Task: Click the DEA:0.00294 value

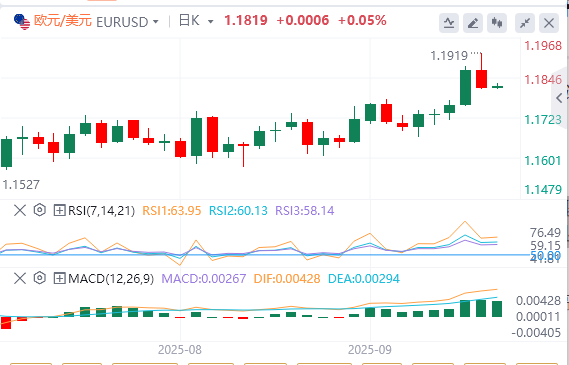Action: click(364, 279)
